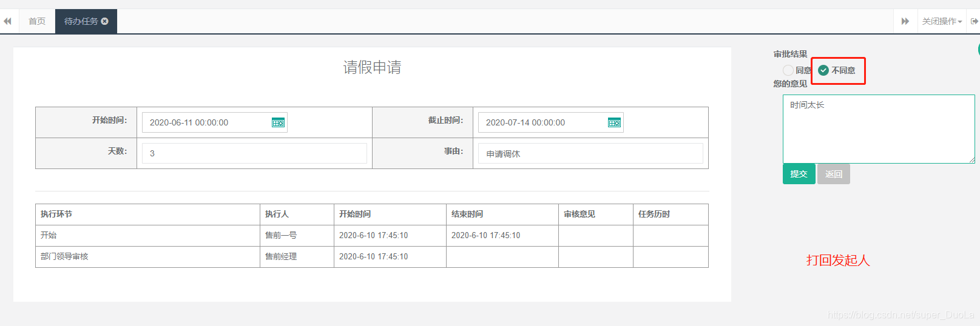Image resolution: width=980 pixels, height=326 pixels.
Task: Click the 开始 step cell
Action: [147, 236]
